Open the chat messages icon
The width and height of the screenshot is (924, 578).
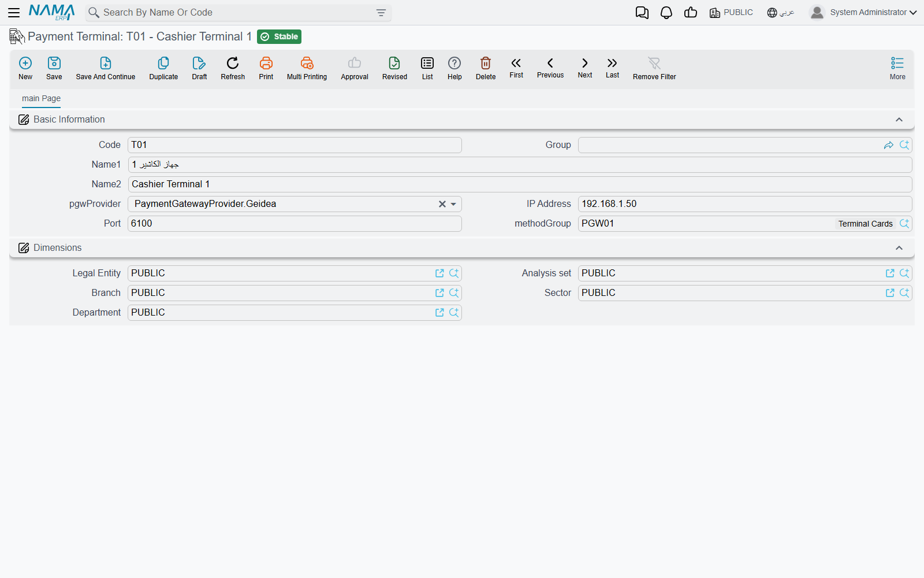point(642,13)
